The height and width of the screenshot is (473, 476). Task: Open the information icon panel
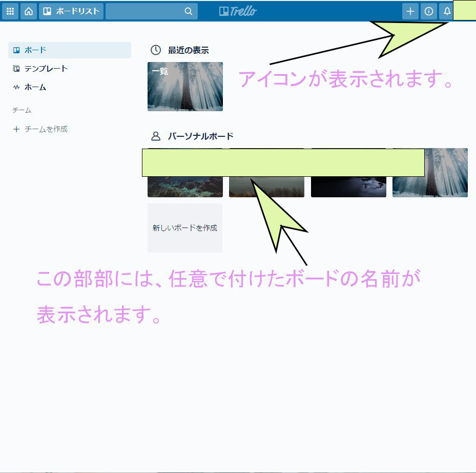pyautogui.click(x=429, y=11)
